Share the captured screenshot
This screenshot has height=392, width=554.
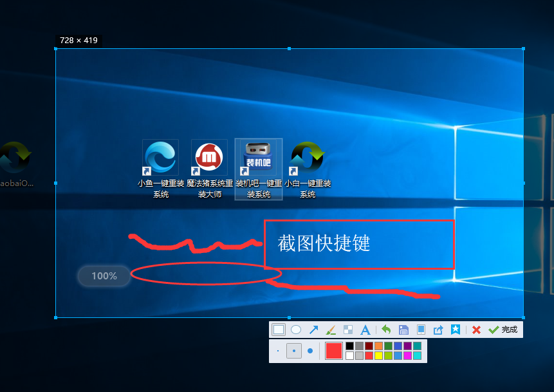coord(438,330)
